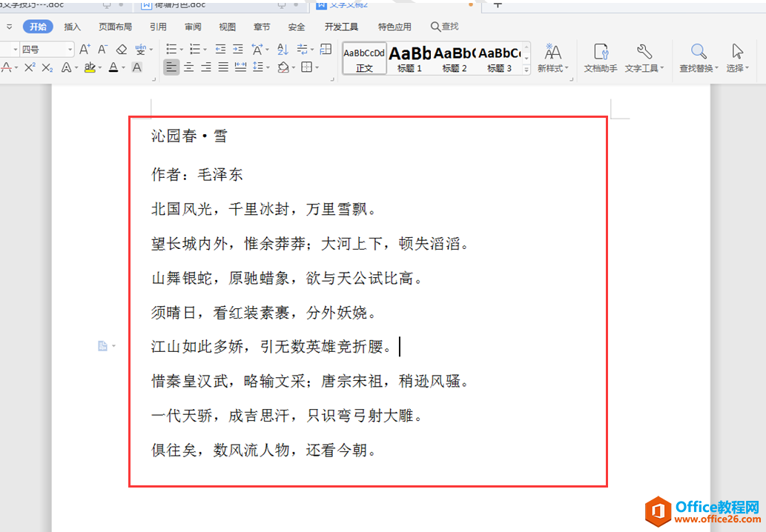
Task: Click the line 作者：毛泽东
Action: click(x=197, y=174)
